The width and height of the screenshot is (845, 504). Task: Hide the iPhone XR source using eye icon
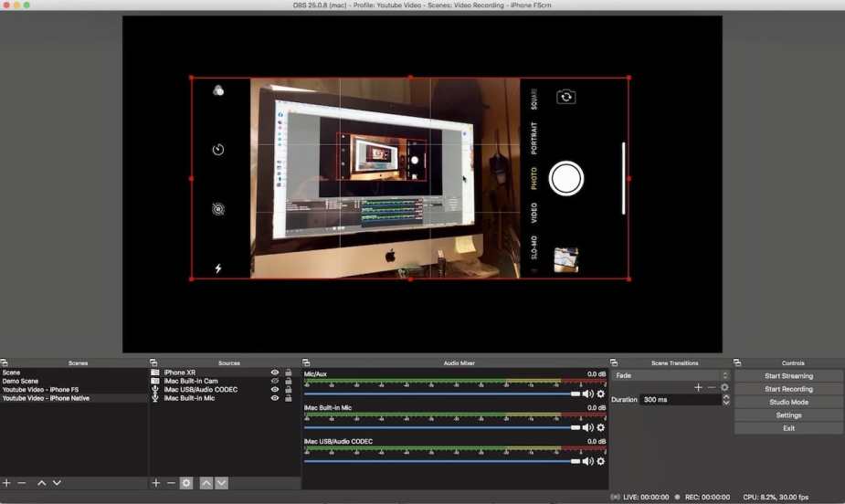(275, 373)
